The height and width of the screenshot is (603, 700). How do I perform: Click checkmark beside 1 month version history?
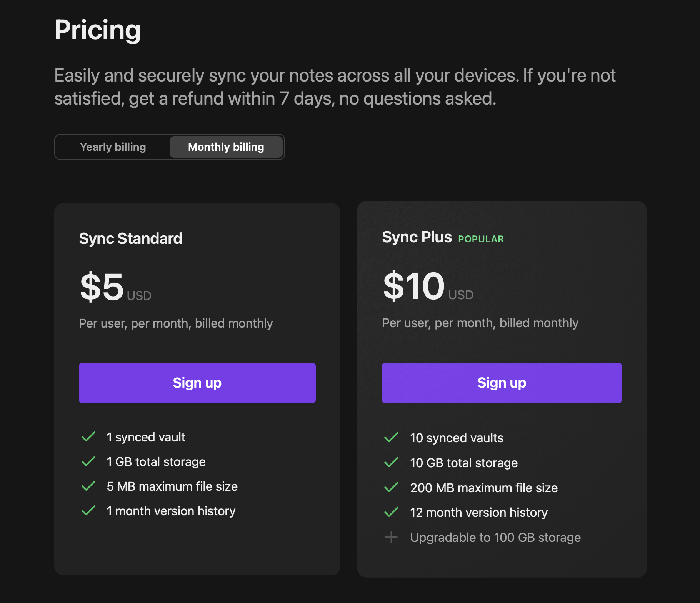point(88,511)
